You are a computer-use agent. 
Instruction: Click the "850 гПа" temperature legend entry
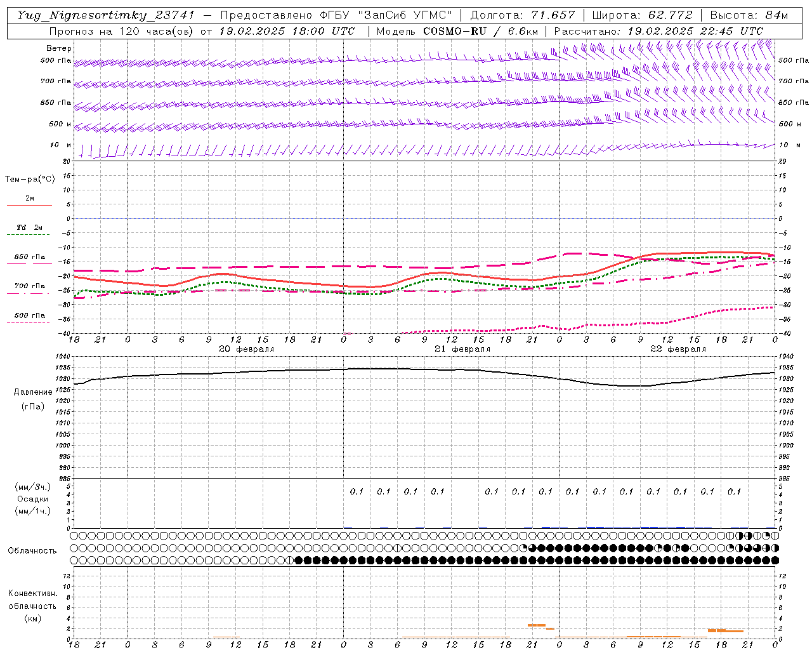click(30, 256)
